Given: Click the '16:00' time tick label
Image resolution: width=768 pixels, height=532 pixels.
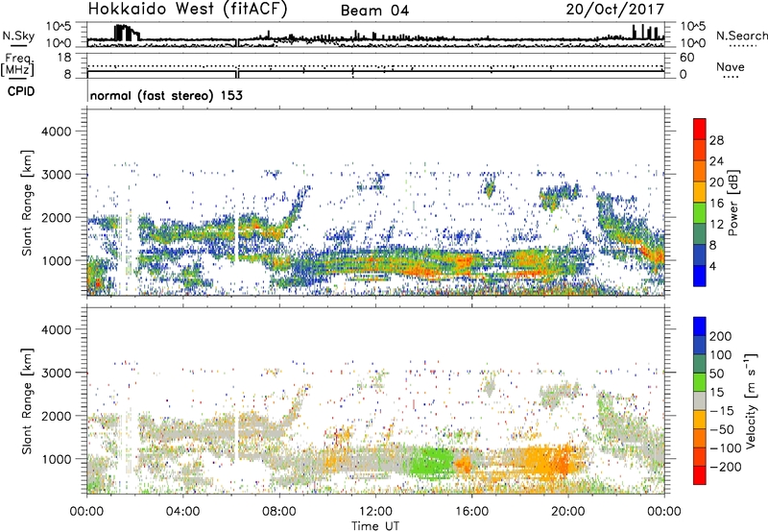Looking at the screenshot, I should pos(471,512).
